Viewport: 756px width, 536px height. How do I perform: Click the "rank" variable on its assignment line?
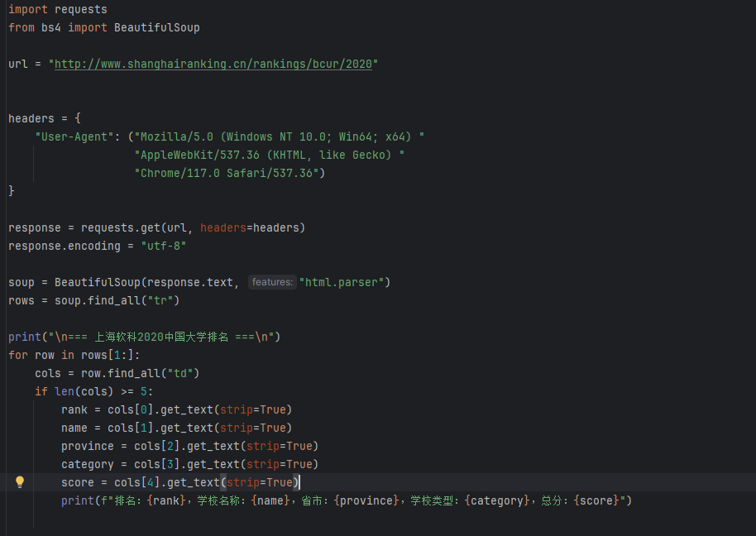pos(74,409)
